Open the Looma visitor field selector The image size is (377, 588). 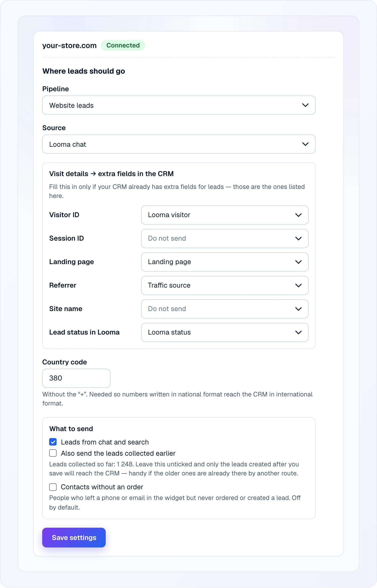pos(225,215)
